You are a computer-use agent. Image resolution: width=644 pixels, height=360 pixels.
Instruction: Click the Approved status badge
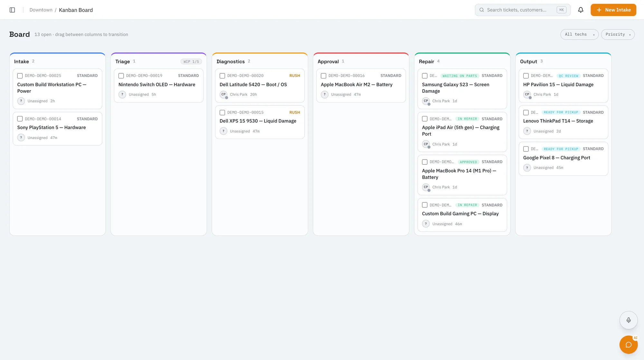[x=468, y=162]
